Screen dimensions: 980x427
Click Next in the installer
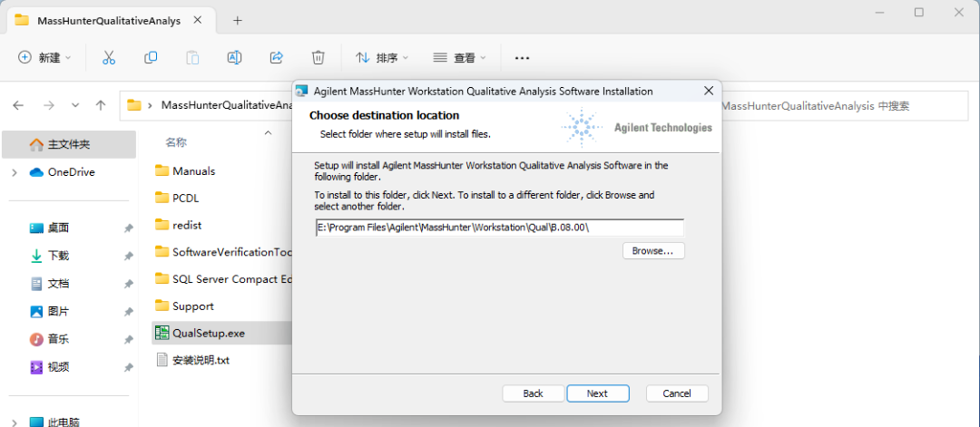coord(597,393)
